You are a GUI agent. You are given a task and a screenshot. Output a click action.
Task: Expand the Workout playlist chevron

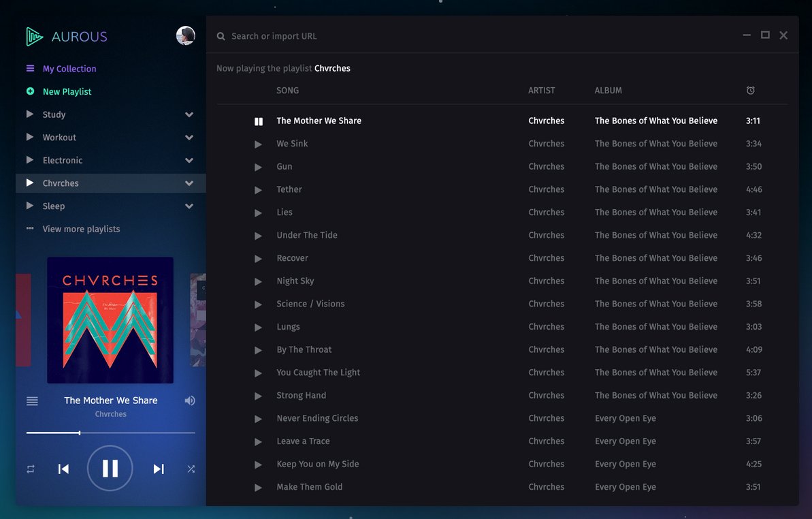click(x=189, y=138)
